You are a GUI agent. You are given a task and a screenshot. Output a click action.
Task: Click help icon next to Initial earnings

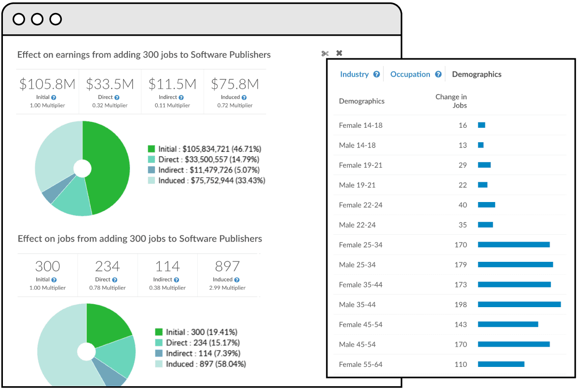point(54,97)
